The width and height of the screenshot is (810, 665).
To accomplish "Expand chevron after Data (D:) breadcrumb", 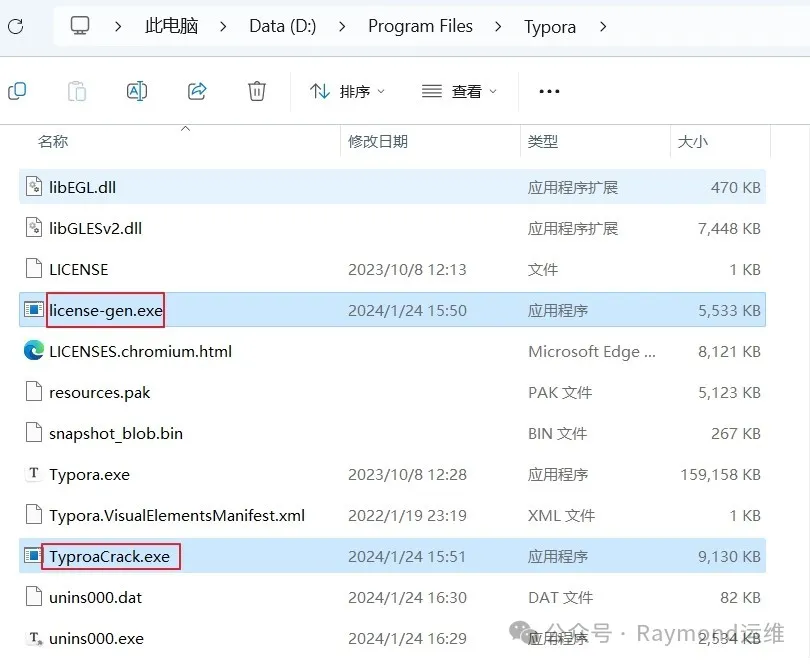I will click(342, 26).
